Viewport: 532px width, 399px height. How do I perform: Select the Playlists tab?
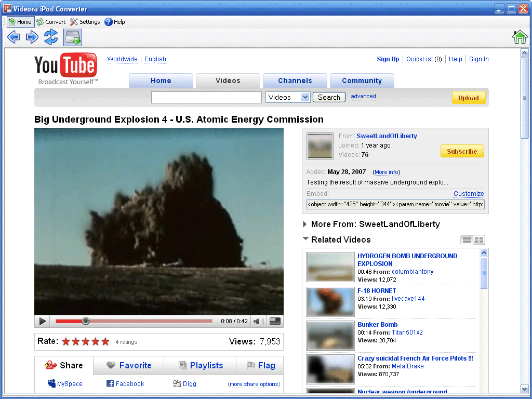pyautogui.click(x=201, y=365)
